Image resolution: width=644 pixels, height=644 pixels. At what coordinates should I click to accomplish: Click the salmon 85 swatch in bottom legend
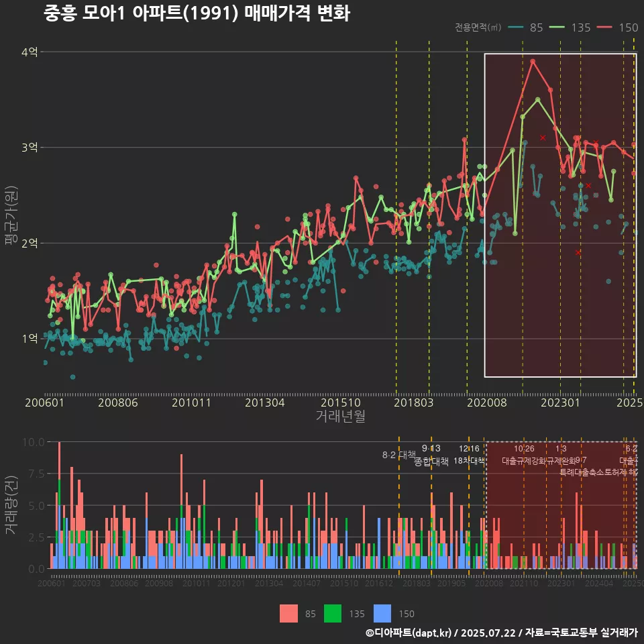288,614
